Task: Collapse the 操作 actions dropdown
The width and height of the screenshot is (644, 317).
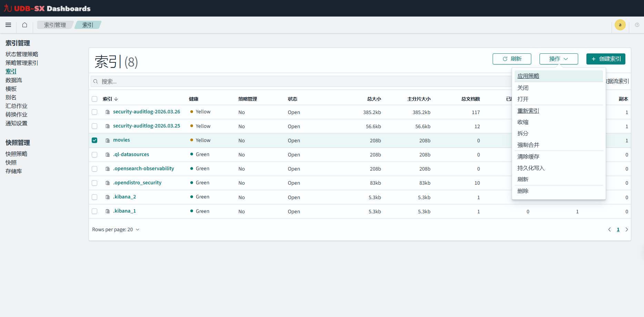Action: [x=559, y=59]
